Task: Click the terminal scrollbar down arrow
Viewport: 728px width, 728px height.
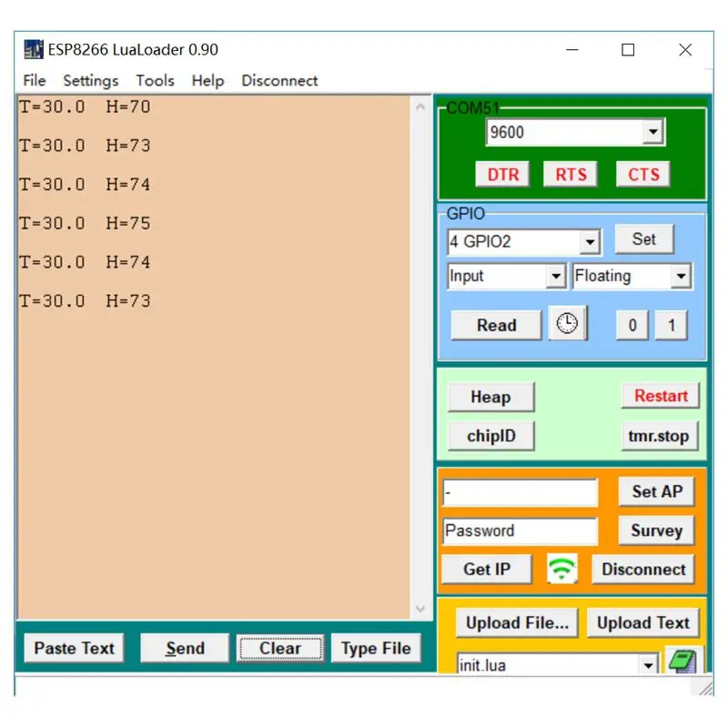Action: coord(420,609)
